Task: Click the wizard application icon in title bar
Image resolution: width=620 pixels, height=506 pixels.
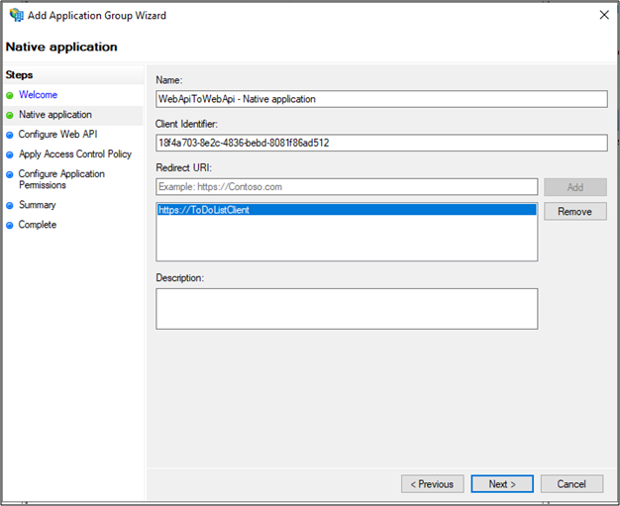Action: tap(17, 15)
